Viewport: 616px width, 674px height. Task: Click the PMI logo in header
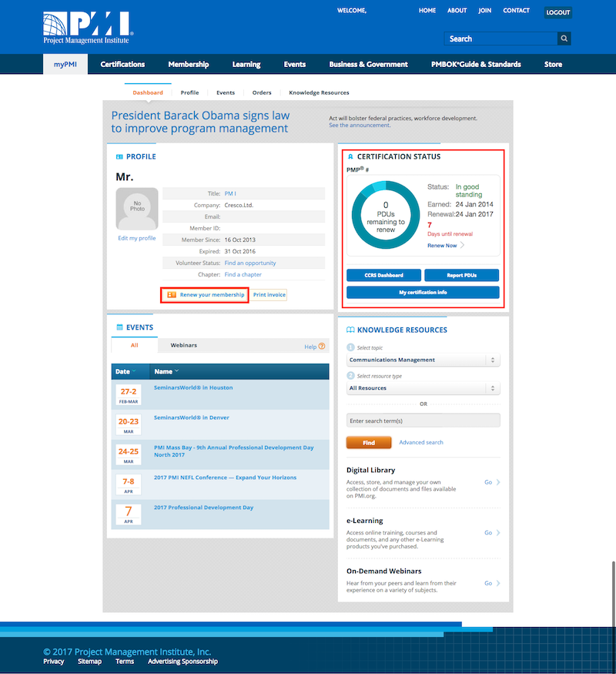[x=88, y=25]
